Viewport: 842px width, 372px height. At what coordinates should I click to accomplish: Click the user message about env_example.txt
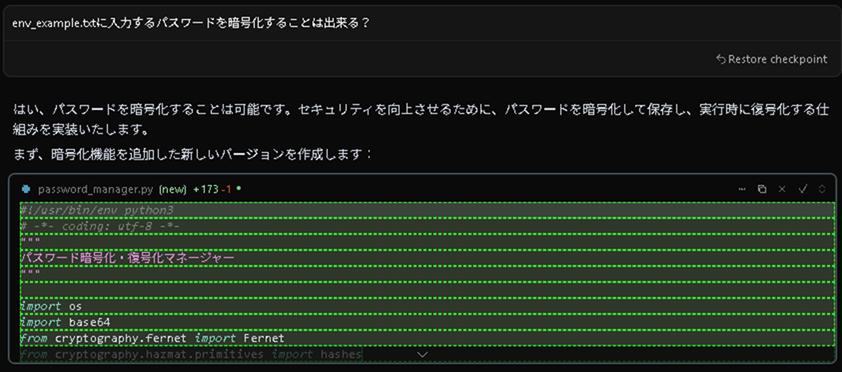coord(191,24)
